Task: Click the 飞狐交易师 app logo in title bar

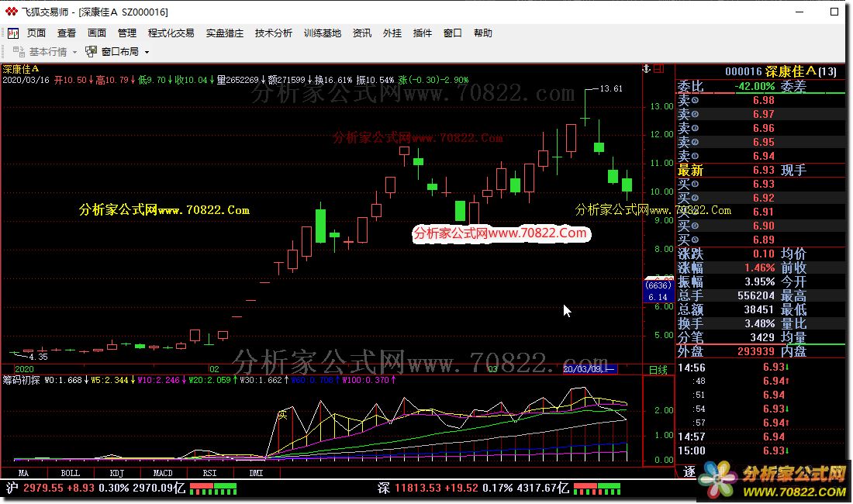Action: [x=12, y=12]
